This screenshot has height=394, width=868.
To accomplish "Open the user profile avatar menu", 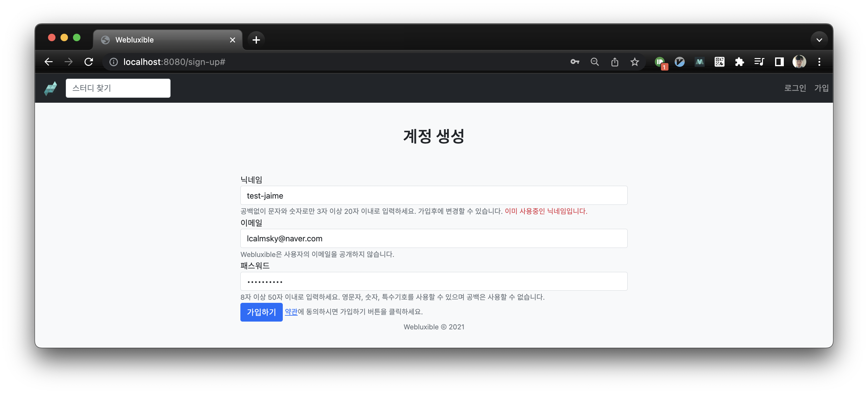I will (799, 62).
